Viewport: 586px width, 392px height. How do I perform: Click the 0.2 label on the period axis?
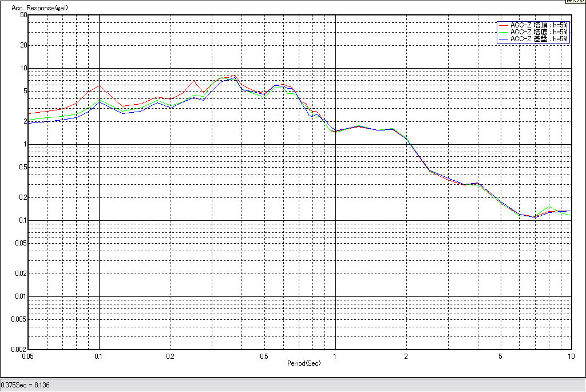(x=170, y=356)
